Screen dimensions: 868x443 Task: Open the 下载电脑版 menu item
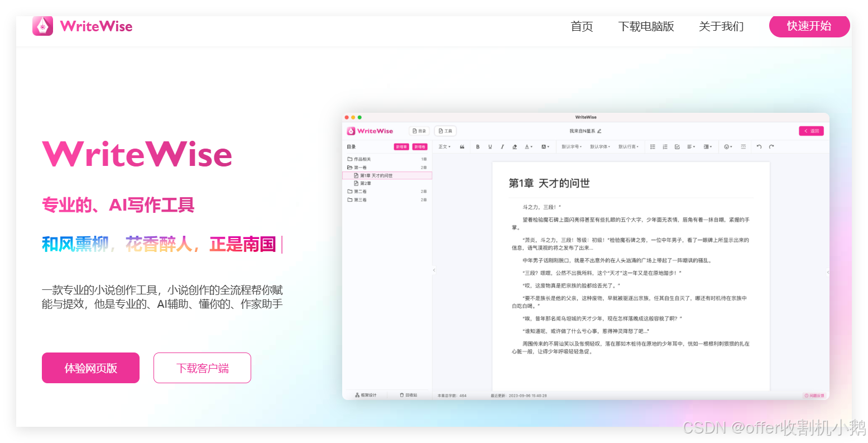point(646,26)
